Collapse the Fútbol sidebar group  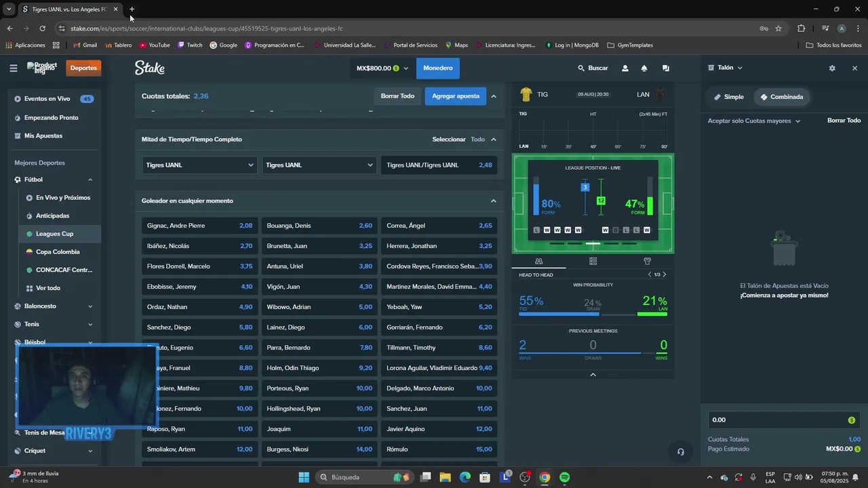[90, 180]
